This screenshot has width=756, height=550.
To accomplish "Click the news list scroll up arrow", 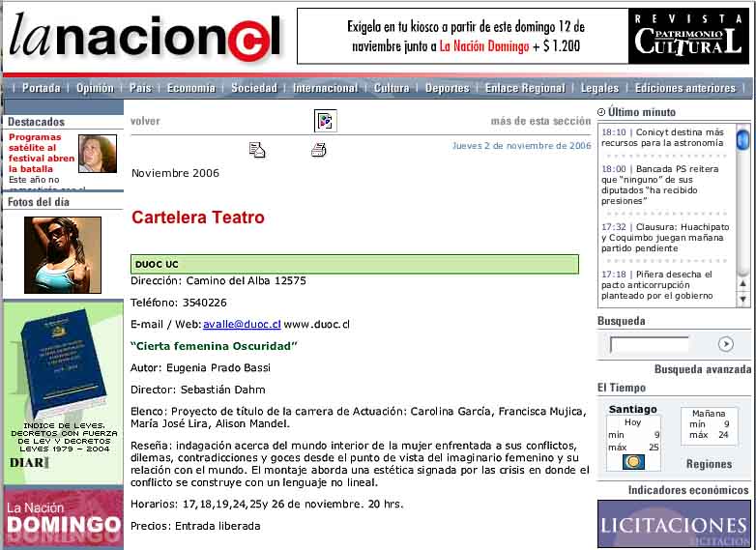I will pyautogui.click(x=743, y=284).
